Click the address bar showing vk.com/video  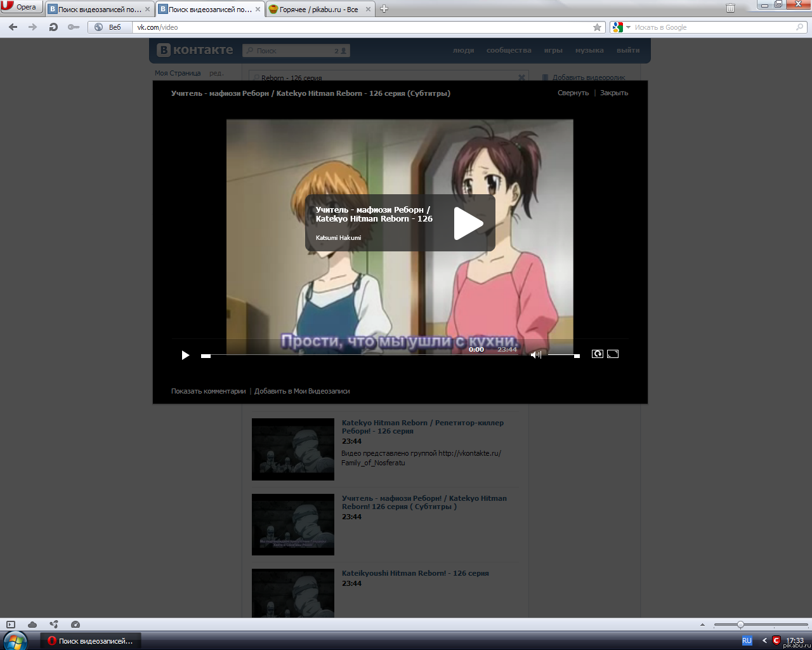[362, 27]
